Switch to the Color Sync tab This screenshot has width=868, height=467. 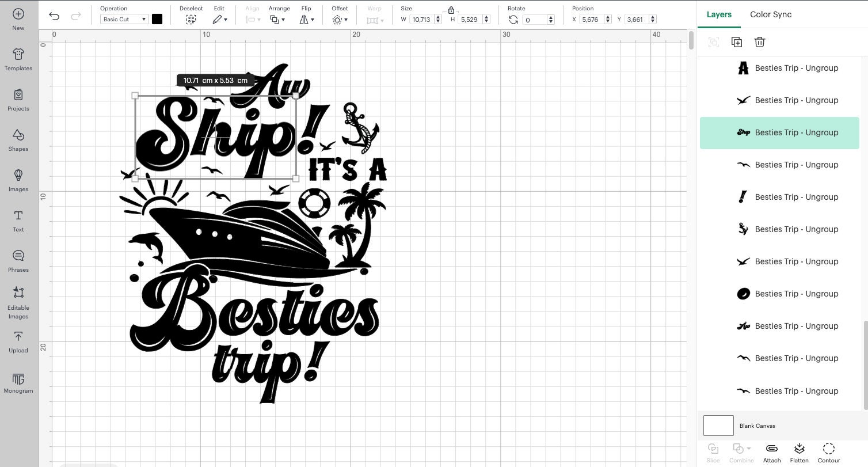tap(770, 14)
